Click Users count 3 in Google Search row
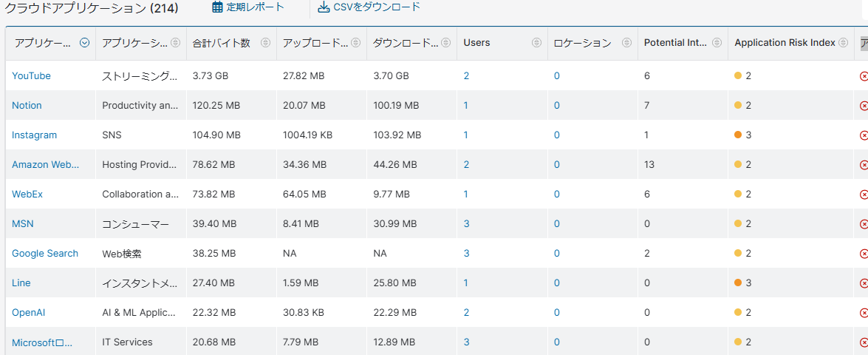The width and height of the screenshot is (868, 355). (x=466, y=253)
